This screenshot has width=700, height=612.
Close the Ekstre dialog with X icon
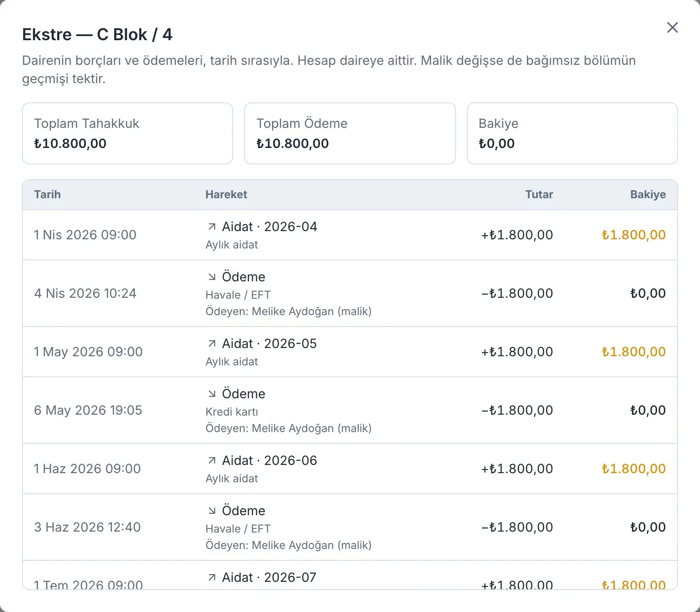coord(672,27)
